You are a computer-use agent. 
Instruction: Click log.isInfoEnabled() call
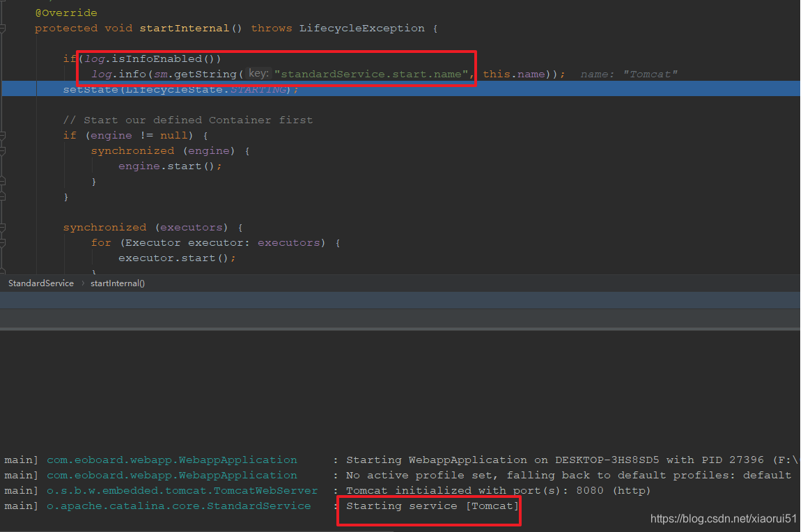[x=153, y=59]
